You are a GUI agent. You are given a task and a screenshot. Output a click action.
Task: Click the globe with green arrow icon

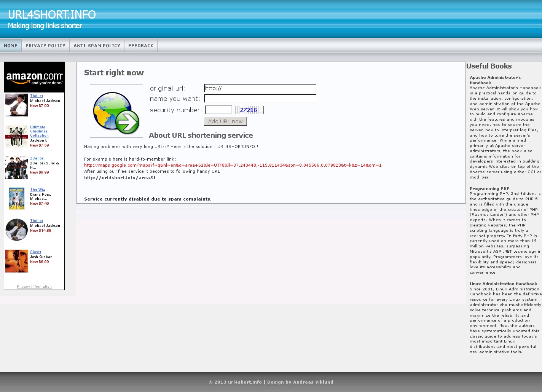[116, 111]
